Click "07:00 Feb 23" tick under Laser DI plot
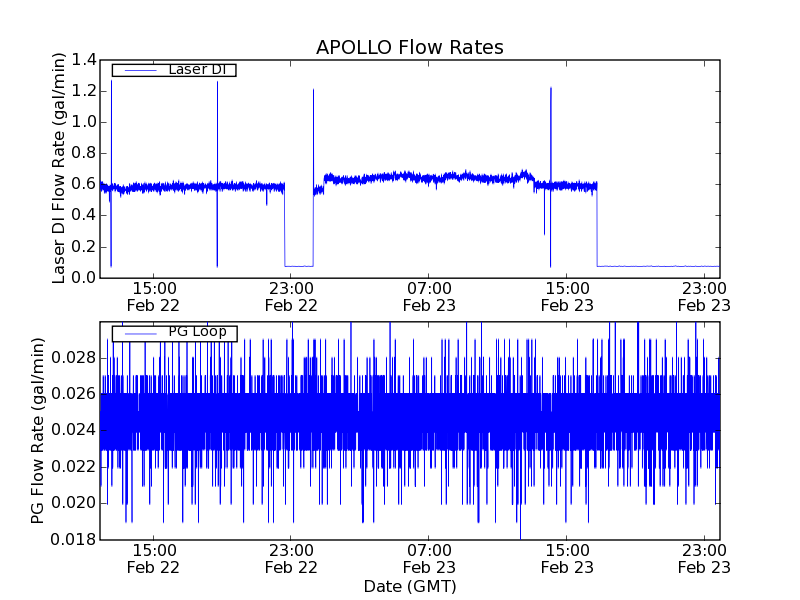Screen dimensions: 800x600 point(429,297)
